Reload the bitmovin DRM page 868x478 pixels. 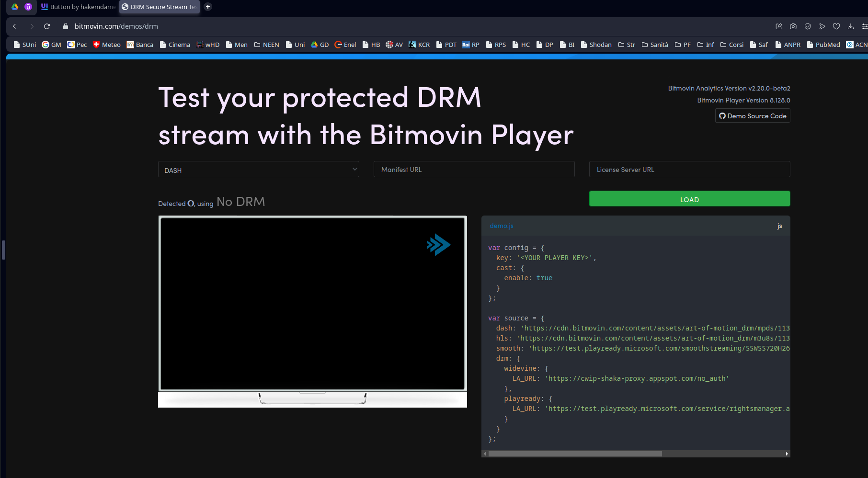click(47, 26)
